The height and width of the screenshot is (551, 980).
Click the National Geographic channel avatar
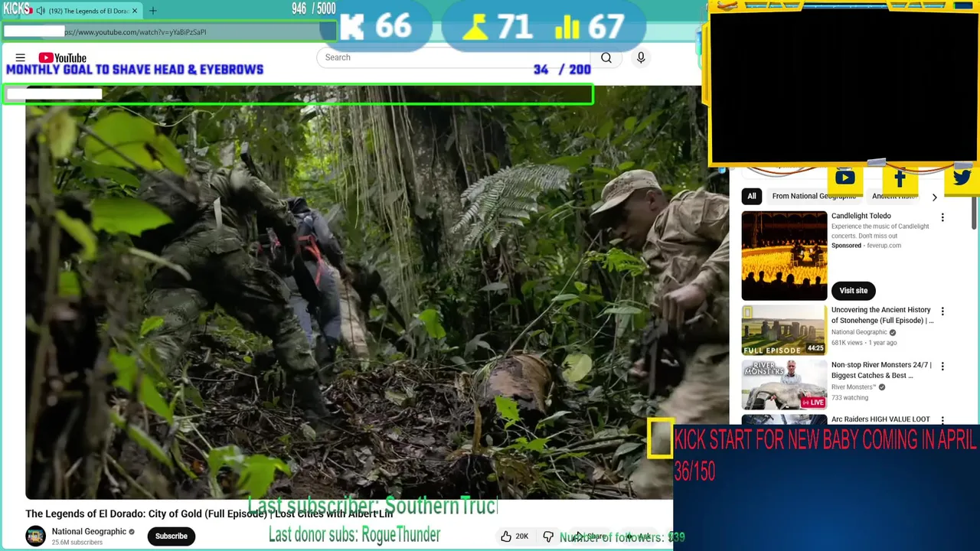click(x=35, y=536)
